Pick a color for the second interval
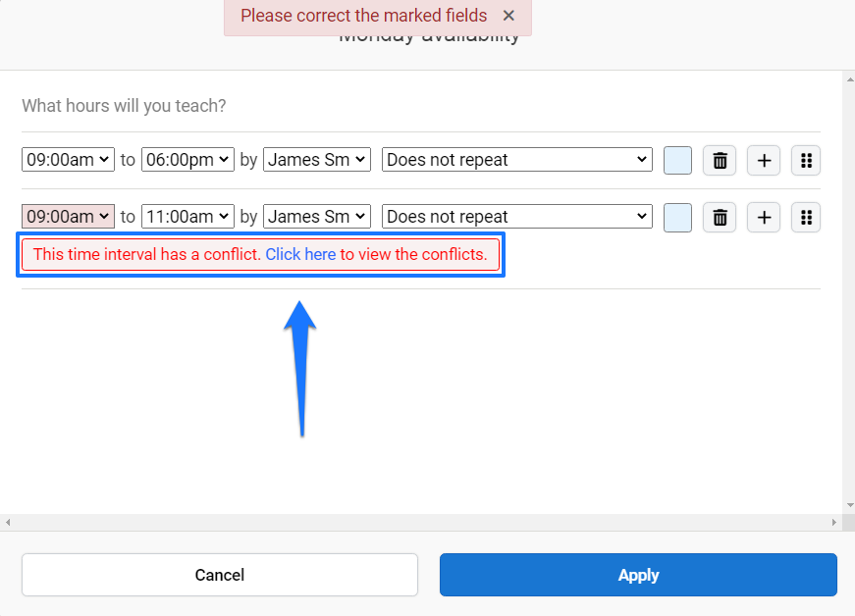Screen dimensions: 855x616 click(x=677, y=217)
